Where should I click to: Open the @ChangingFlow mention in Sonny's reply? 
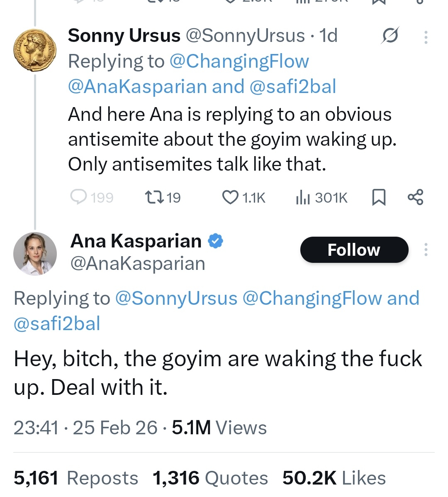(239, 61)
